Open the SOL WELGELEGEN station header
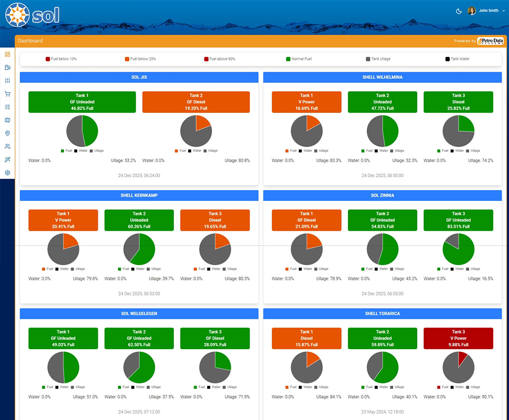The height and width of the screenshot is (420, 509). click(x=139, y=314)
